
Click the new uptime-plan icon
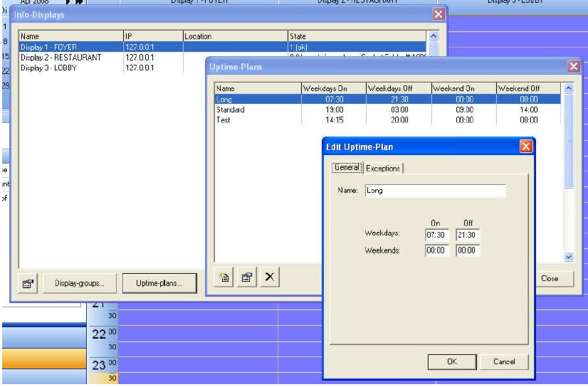point(225,277)
